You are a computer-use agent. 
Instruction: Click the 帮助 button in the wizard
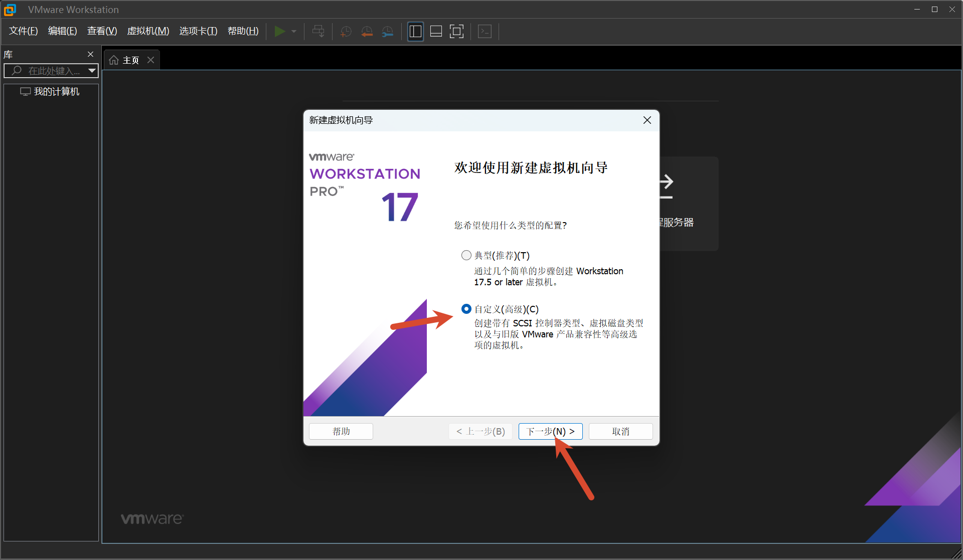pyautogui.click(x=341, y=431)
